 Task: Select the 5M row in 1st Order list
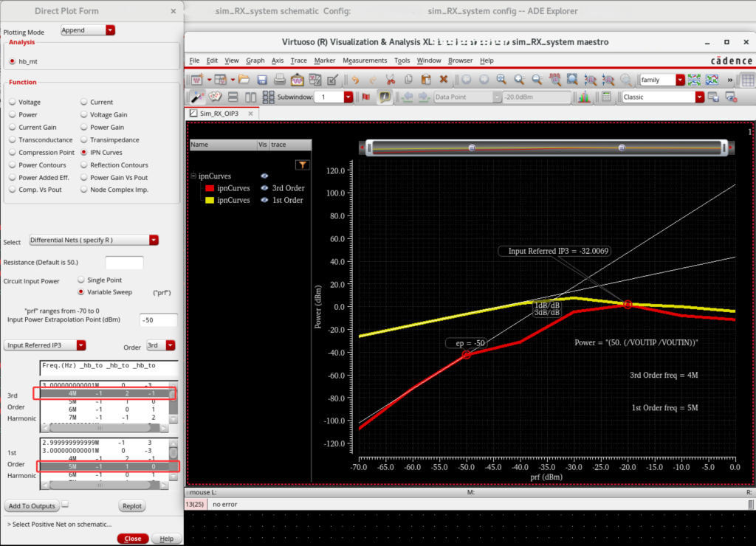pyautogui.click(x=104, y=466)
